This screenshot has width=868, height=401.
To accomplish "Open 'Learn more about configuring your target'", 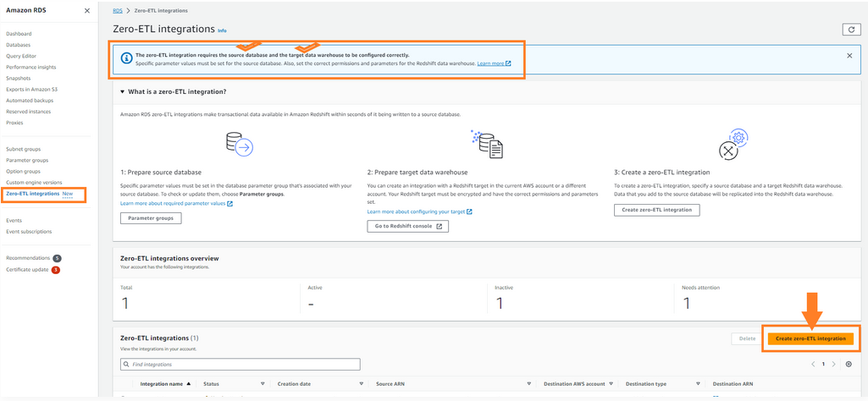I will [420, 211].
